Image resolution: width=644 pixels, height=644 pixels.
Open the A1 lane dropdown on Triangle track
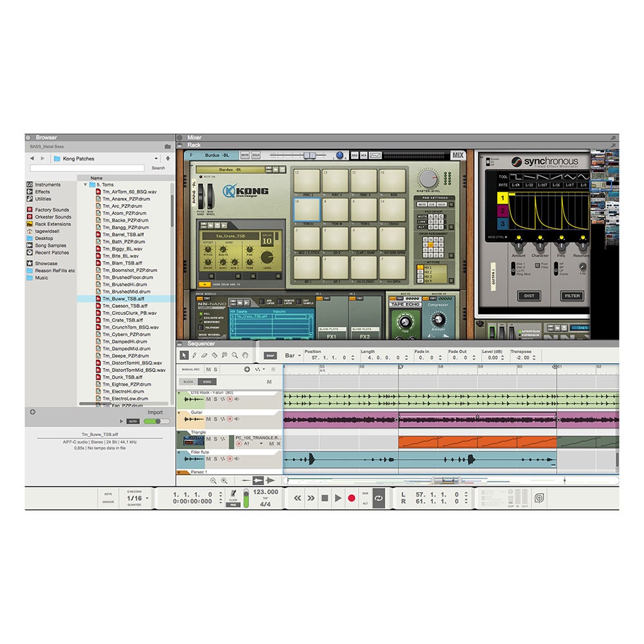tap(261, 444)
